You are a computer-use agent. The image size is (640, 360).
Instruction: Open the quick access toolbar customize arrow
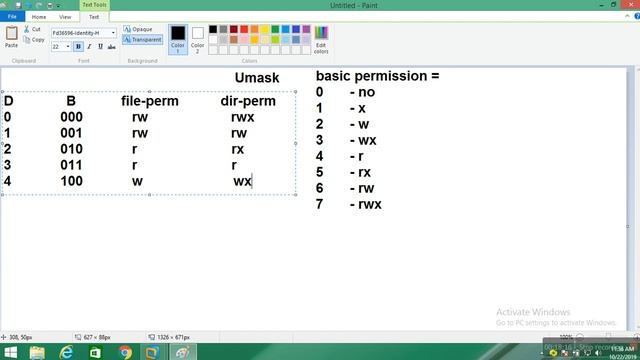click(59, 5)
